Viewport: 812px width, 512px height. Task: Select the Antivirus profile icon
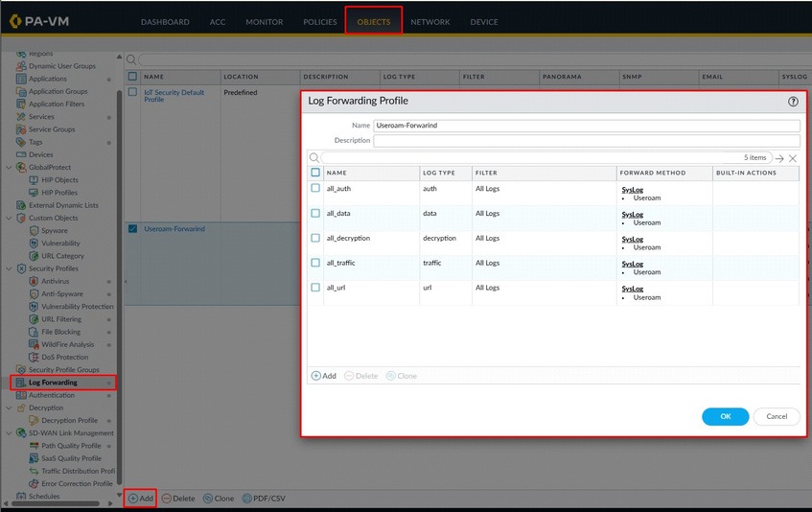(34, 282)
